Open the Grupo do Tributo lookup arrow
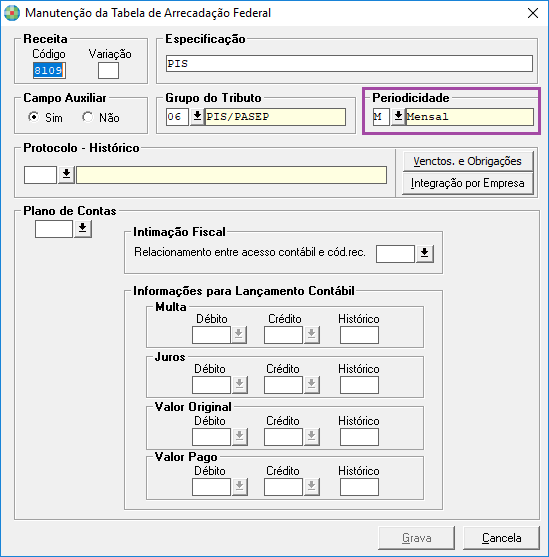Viewport: 549px width, 557px height. (197, 117)
